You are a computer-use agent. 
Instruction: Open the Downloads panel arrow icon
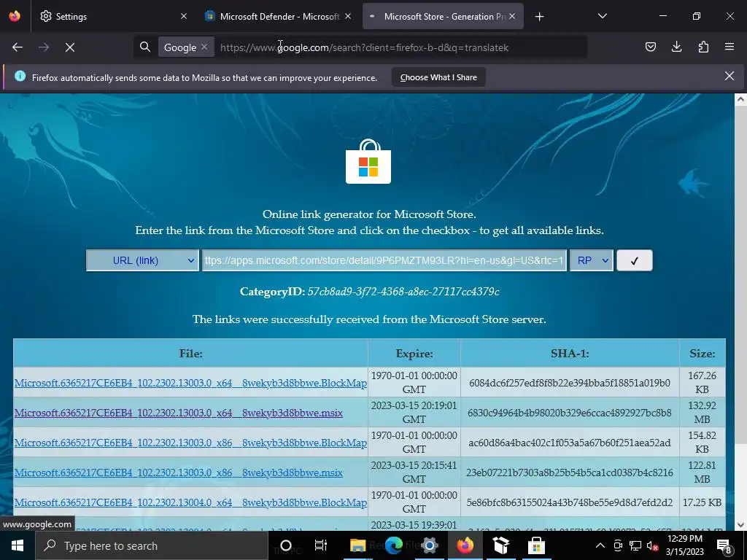(676, 47)
